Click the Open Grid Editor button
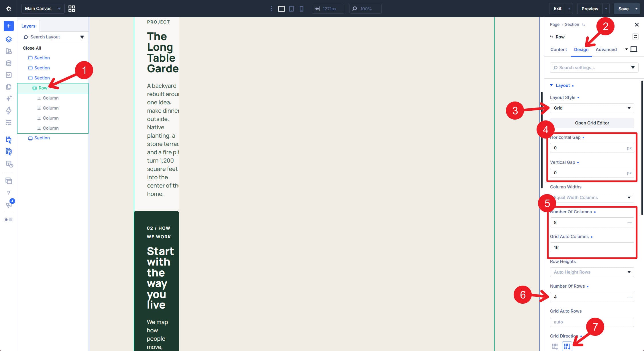 click(x=592, y=123)
